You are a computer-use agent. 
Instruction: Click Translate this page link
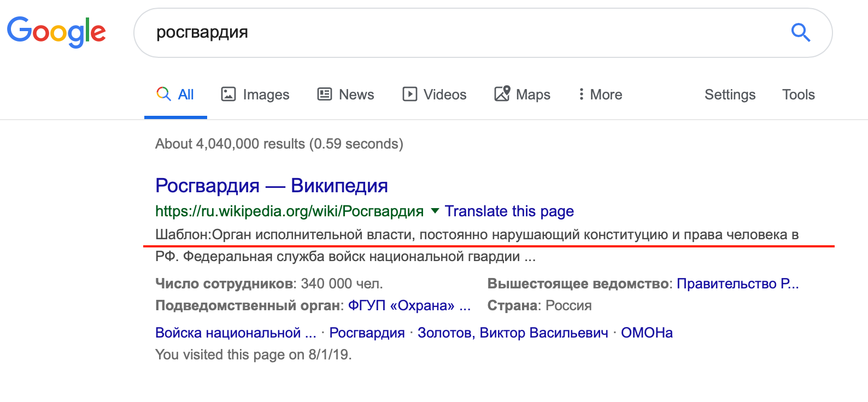[x=509, y=211]
